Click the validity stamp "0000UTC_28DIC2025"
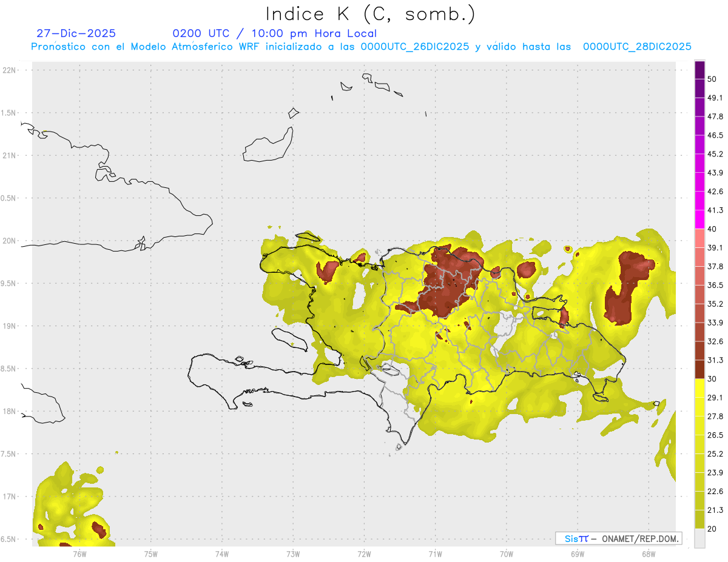Viewport: 728px width, 562px height. (x=637, y=47)
